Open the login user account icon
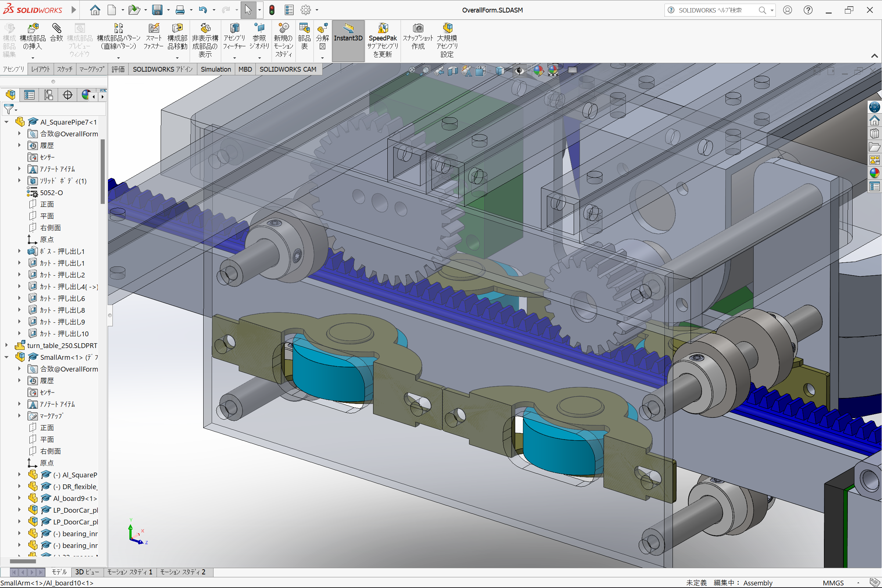 [x=788, y=10]
